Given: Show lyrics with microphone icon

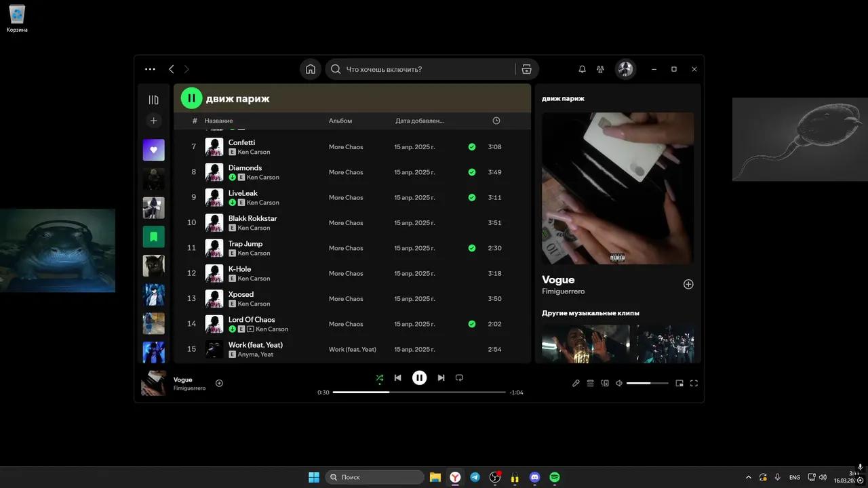Looking at the screenshot, I should click(576, 383).
